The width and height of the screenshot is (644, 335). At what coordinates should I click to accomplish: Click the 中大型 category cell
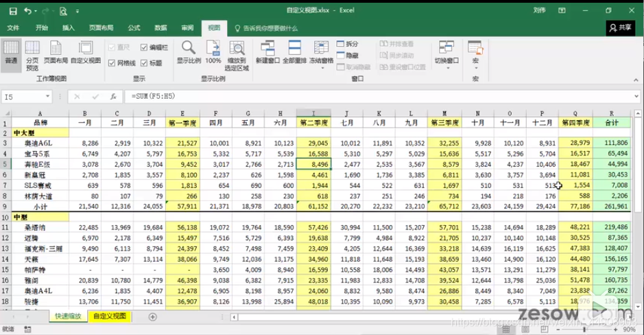point(40,132)
